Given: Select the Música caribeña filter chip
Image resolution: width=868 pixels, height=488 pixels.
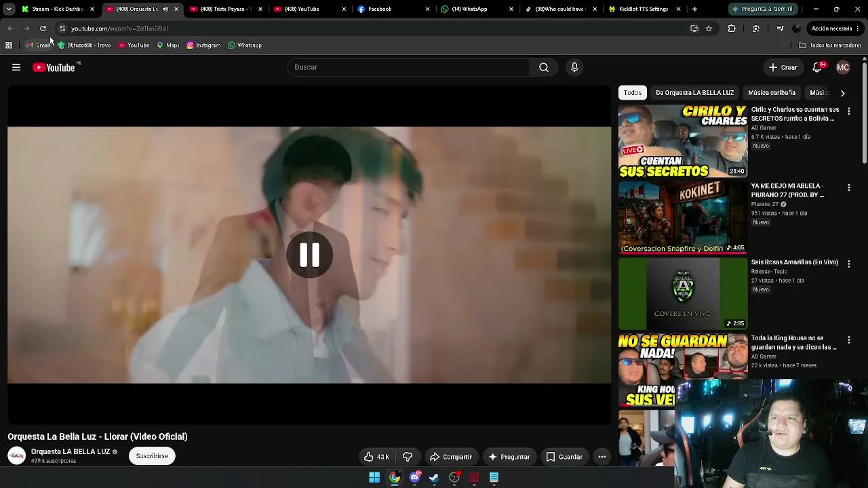Looking at the screenshot, I should (x=772, y=93).
